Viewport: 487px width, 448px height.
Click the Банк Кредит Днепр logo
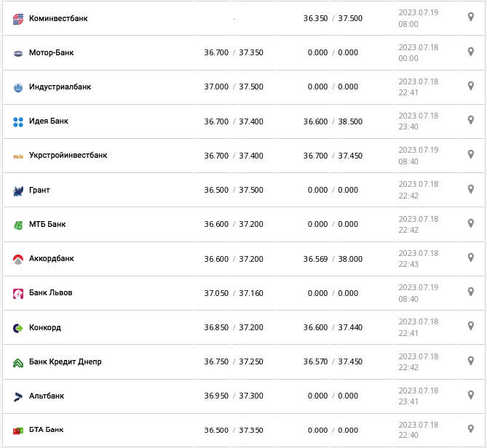18,362
